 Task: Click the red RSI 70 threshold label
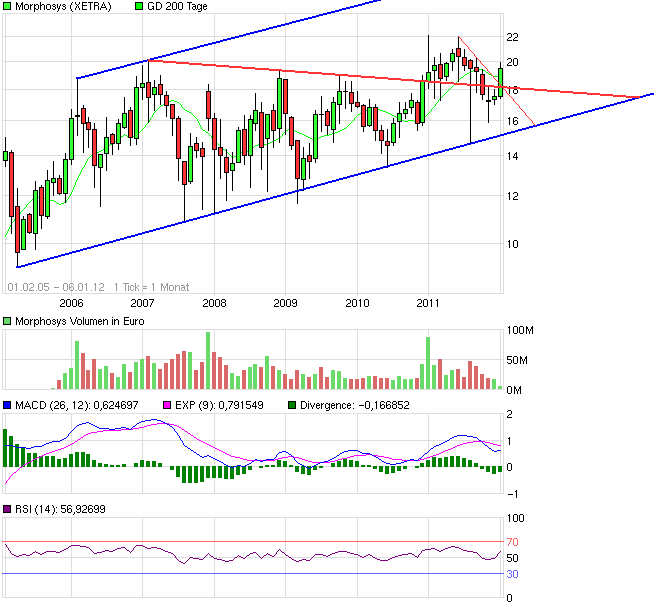pos(513,542)
